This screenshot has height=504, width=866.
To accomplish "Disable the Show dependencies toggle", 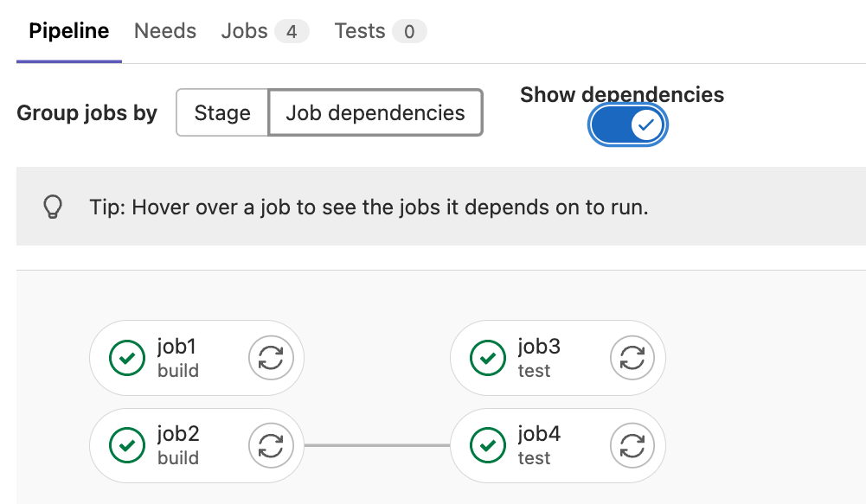I will (x=628, y=124).
